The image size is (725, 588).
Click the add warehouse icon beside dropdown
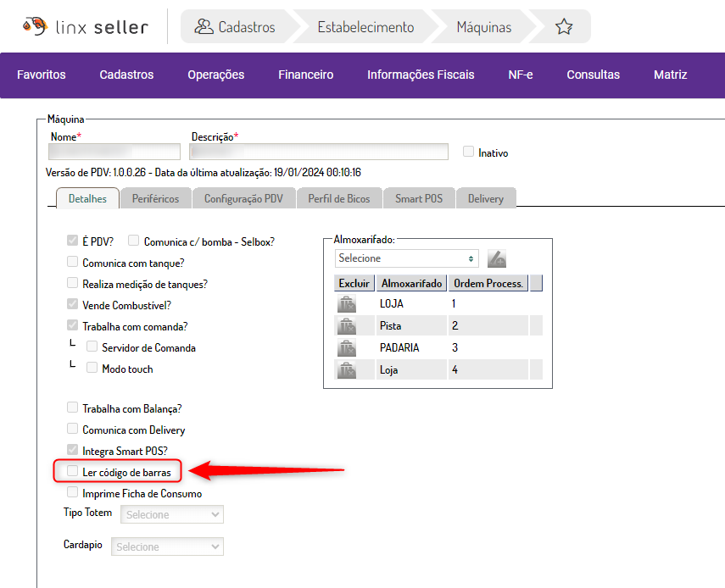(497, 258)
